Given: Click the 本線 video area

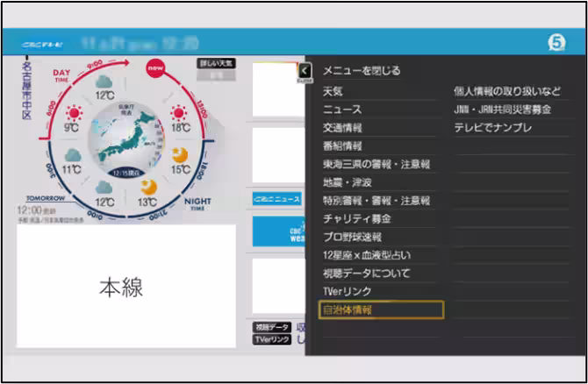Looking at the screenshot, I should pyautogui.click(x=126, y=286).
